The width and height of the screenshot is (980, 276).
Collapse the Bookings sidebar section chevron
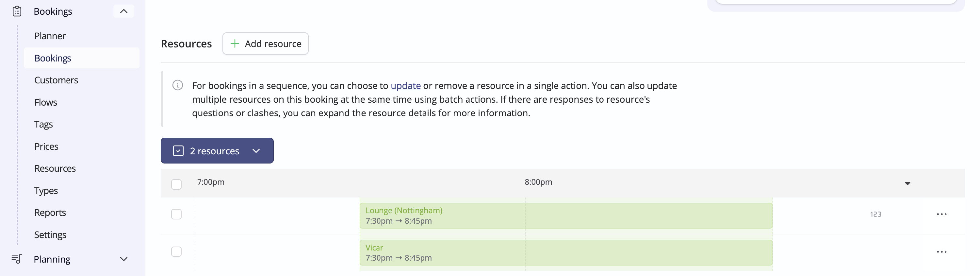point(123,11)
